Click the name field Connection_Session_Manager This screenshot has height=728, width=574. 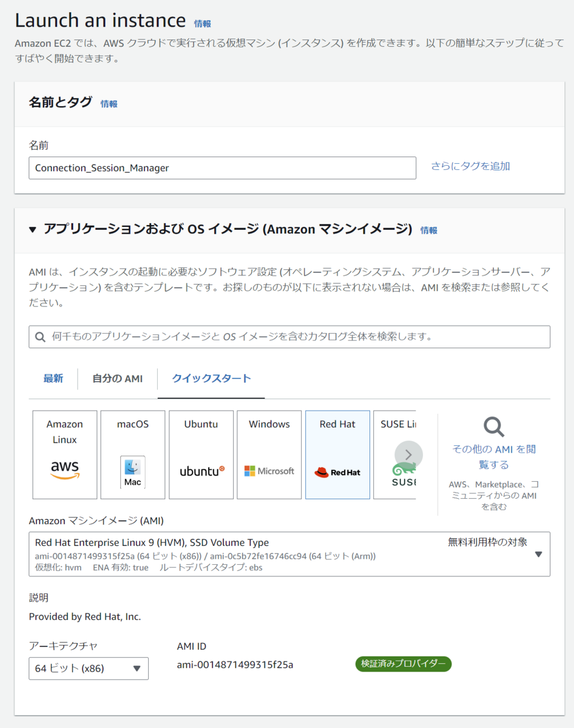click(222, 168)
